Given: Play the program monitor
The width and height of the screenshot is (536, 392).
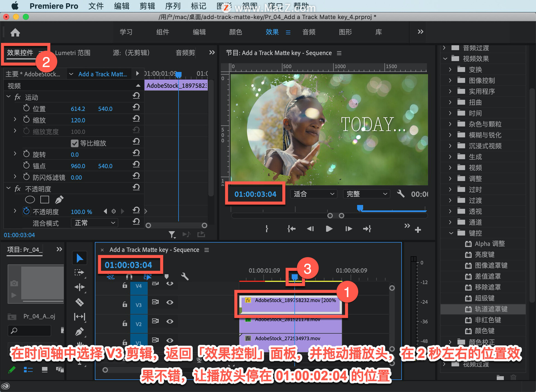Looking at the screenshot, I should (x=329, y=229).
